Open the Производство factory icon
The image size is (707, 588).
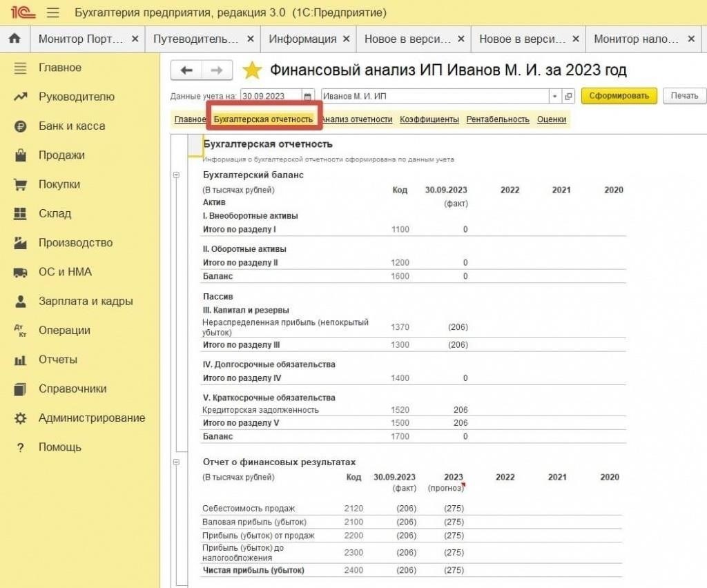point(20,243)
